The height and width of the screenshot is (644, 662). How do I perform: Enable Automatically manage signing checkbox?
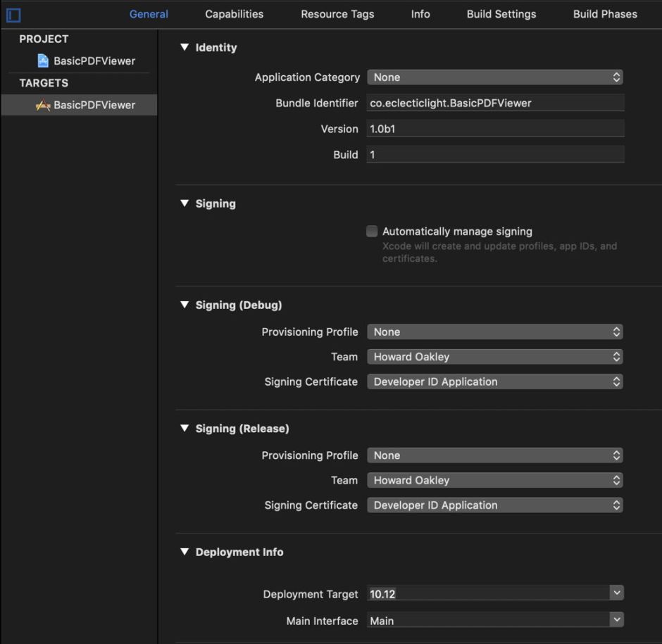click(x=372, y=232)
